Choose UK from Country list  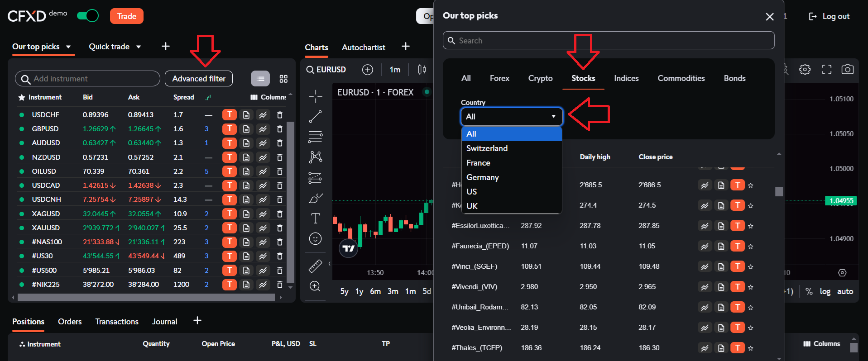pos(512,206)
